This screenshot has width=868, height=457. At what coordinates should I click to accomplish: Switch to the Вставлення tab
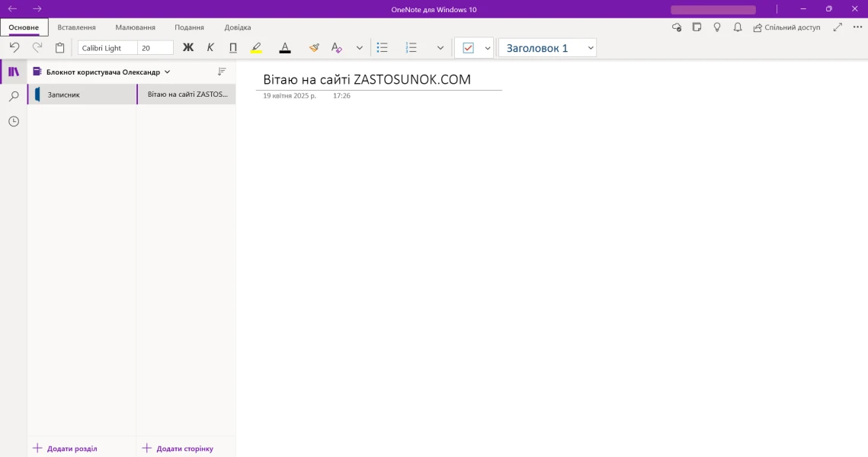76,27
